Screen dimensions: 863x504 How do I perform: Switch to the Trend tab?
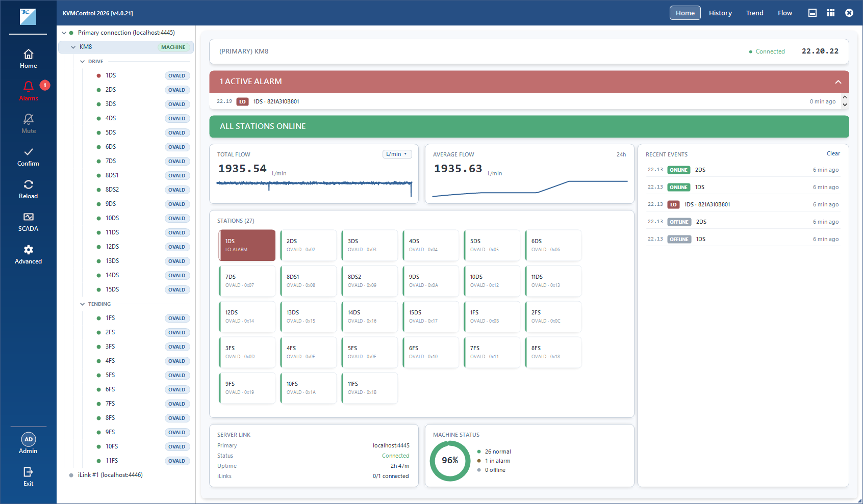(x=754, y=13)
